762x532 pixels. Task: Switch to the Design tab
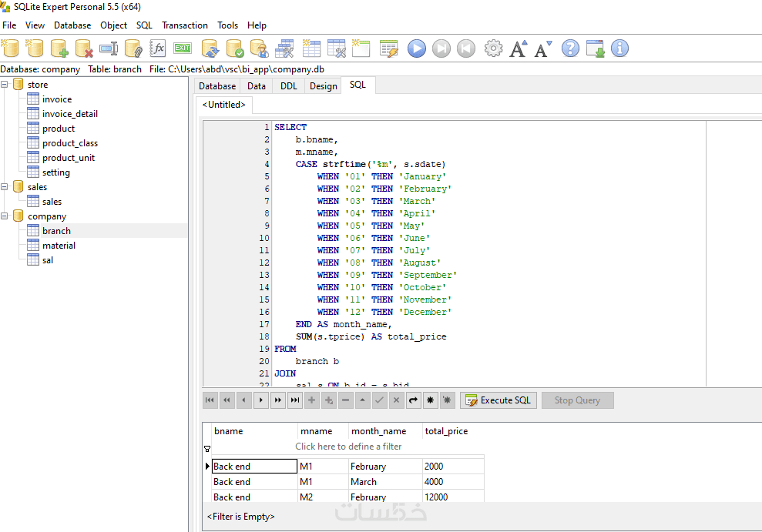point(324,86)
